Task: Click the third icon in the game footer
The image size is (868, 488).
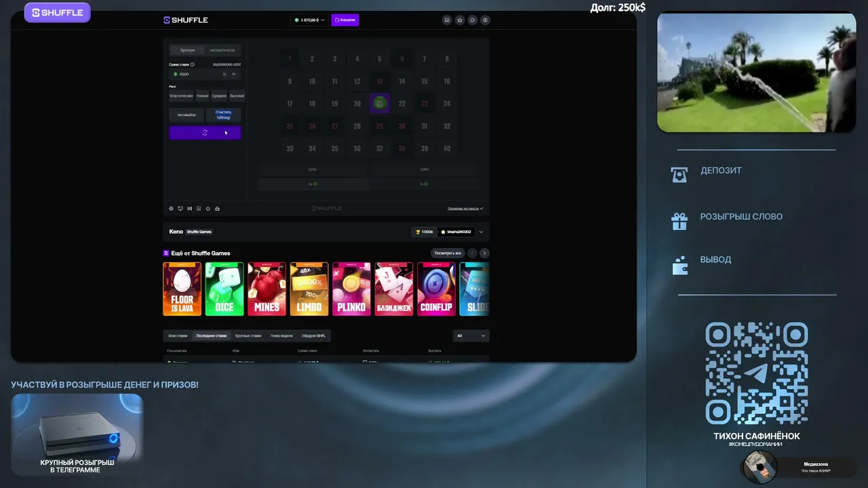Action: tap(189, 209)
